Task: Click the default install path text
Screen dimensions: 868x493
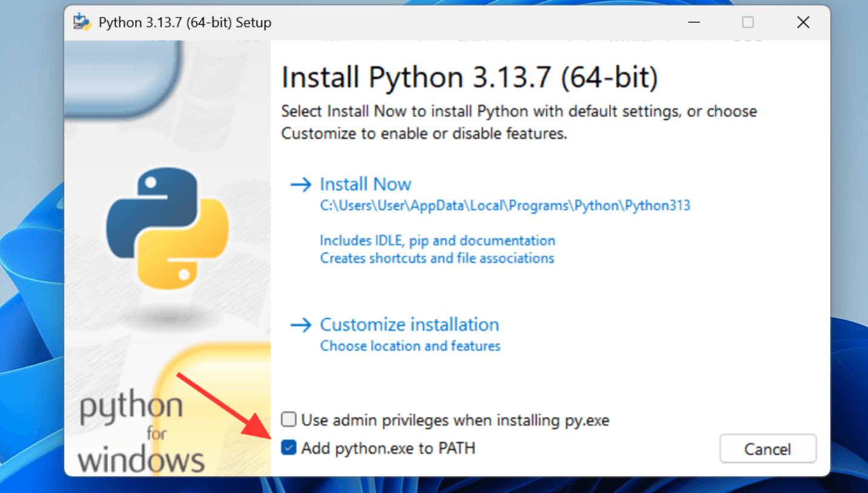Action: coord(505,205)
